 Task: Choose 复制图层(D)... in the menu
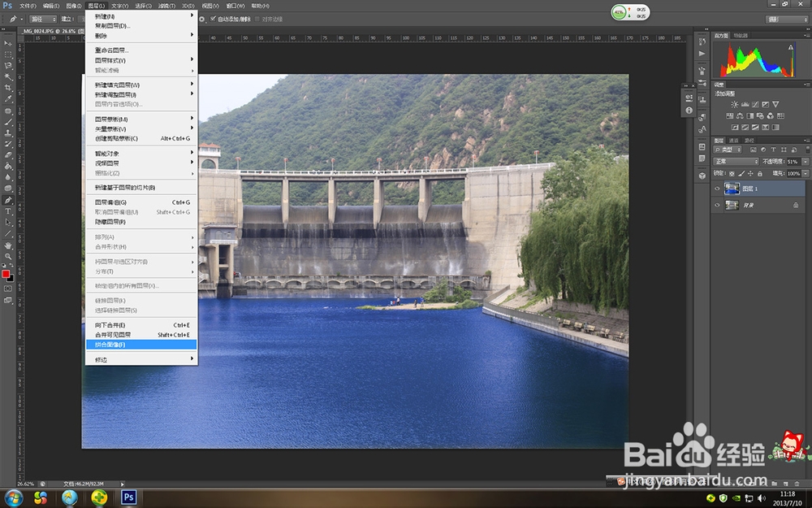141,25
